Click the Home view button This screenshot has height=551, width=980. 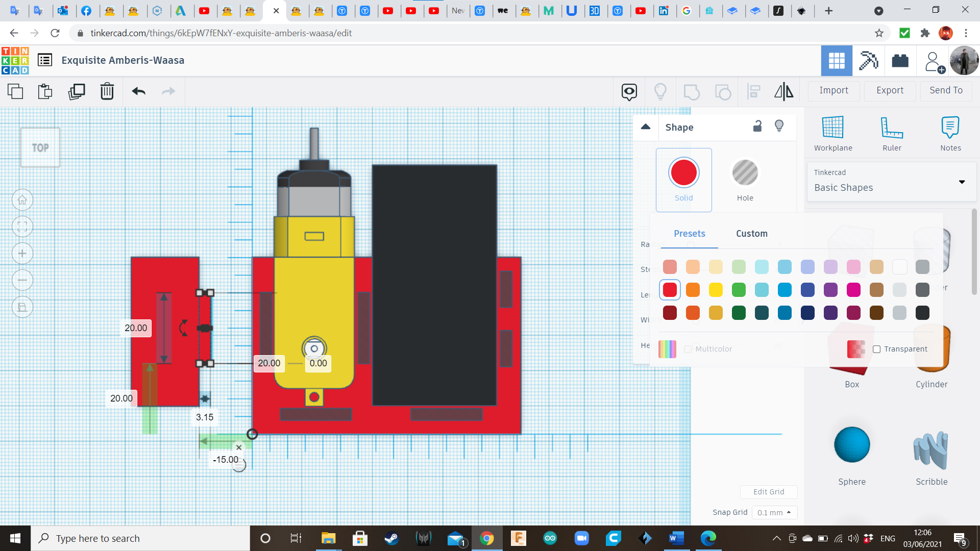pyautogui.click(x=22, y=200)
